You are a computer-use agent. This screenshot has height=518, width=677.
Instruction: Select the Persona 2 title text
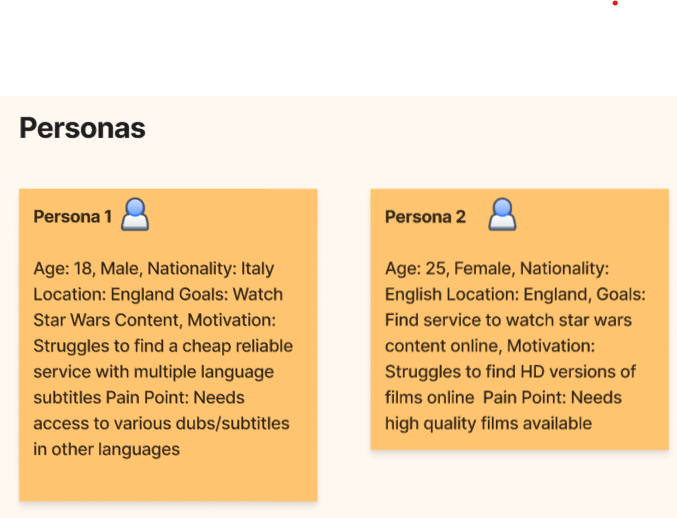click(x=425, y=217)
